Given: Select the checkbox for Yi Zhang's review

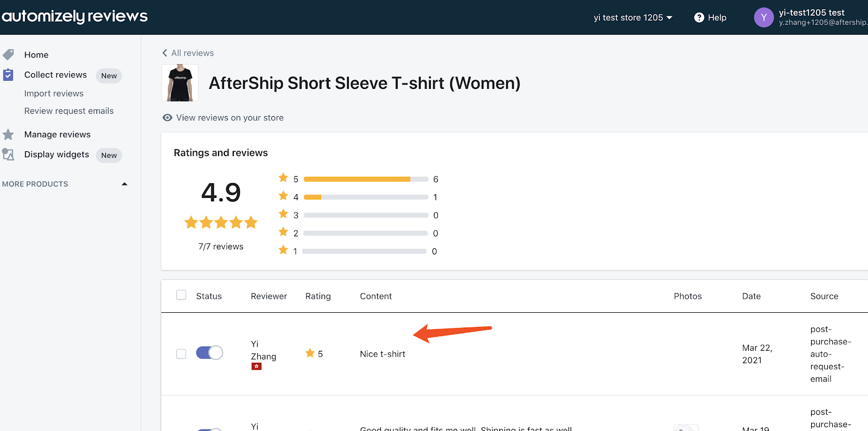Looking at the screenshot, I should click(181, 354).
